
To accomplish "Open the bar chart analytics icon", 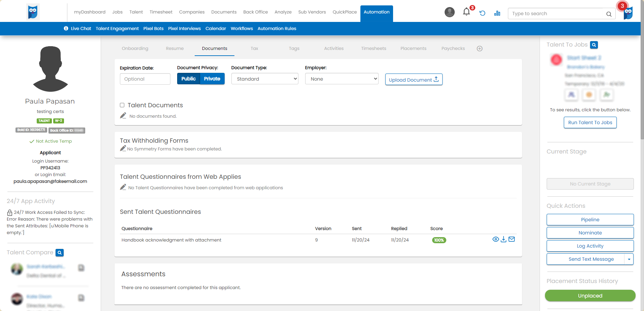I will (497, 13).
